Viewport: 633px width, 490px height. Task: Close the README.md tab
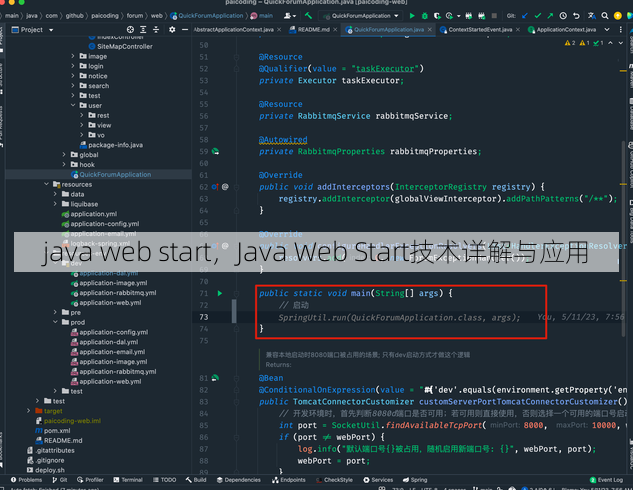pos(335,29)
